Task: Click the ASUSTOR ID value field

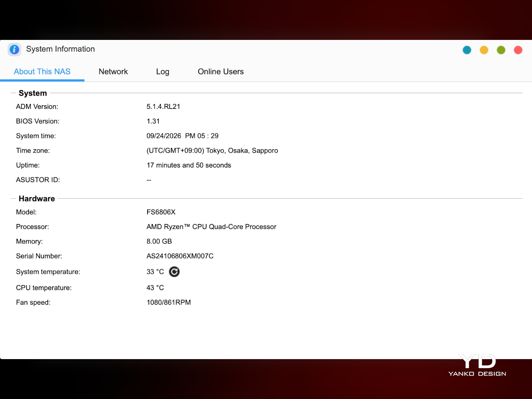Action: [x=149, y=180]
